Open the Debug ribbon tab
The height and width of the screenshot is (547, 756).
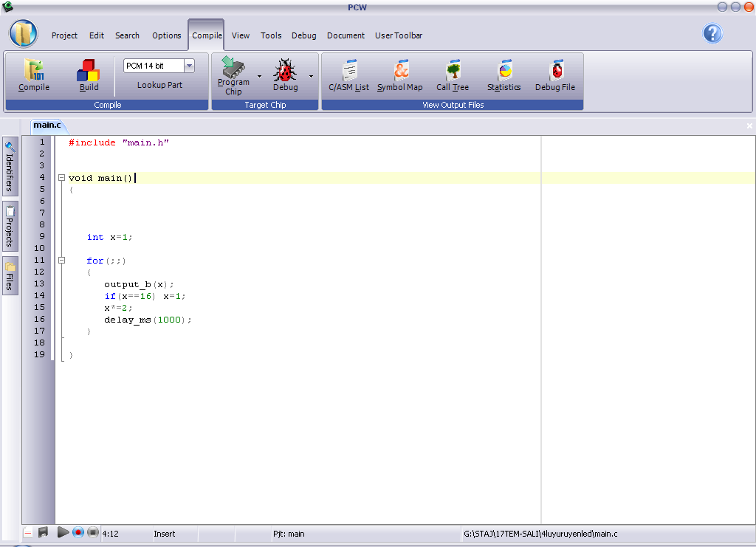click(304, 35)
